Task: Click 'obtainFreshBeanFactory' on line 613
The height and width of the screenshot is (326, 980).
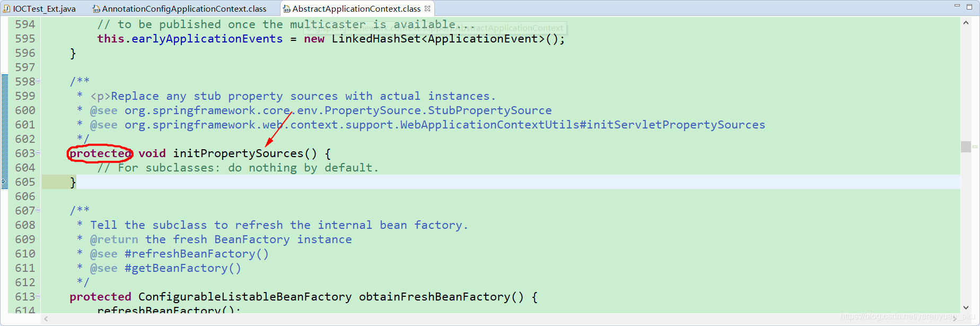Action: tap(435, 297)
